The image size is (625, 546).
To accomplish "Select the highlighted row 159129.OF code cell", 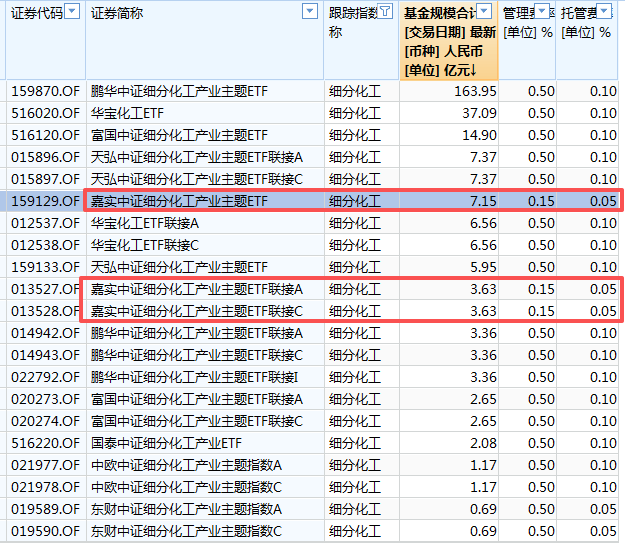I will (44, 201).
